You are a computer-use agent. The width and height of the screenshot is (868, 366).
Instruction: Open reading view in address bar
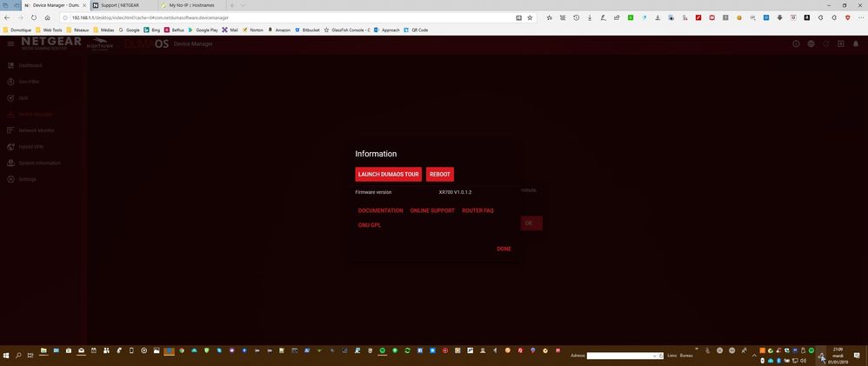(x=518, y=17)
